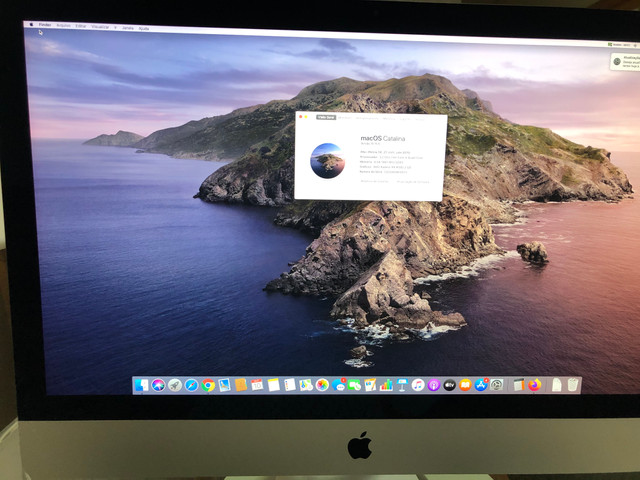Click the macOS Catalina round logo image

click(327, 161)
